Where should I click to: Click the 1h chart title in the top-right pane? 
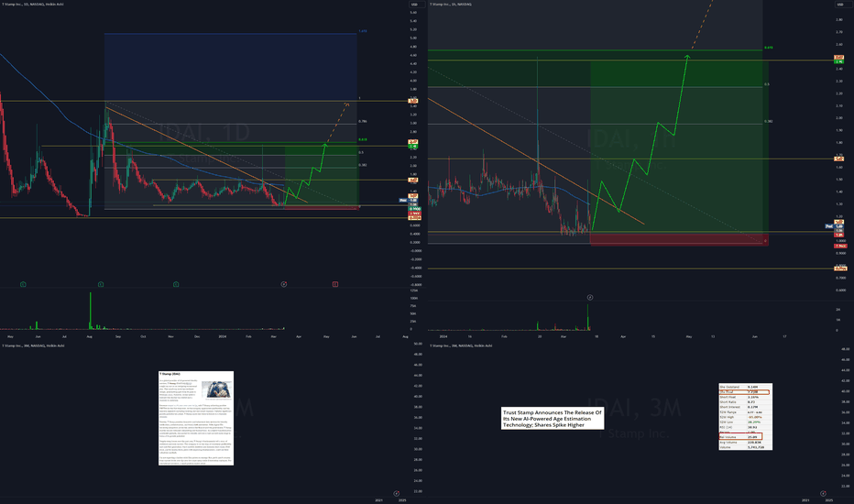coord(451,5)
